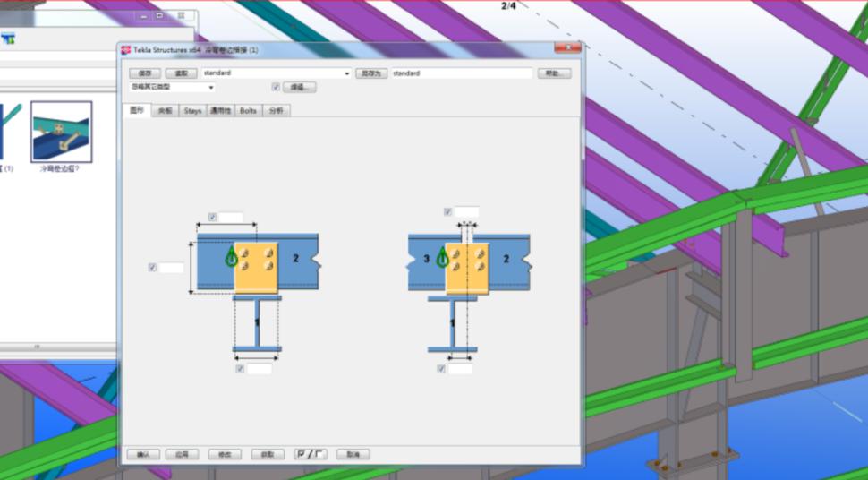Screen dimensions: 868x480
Task: Click gap input field above right diagram
Action: click(466, 211)
